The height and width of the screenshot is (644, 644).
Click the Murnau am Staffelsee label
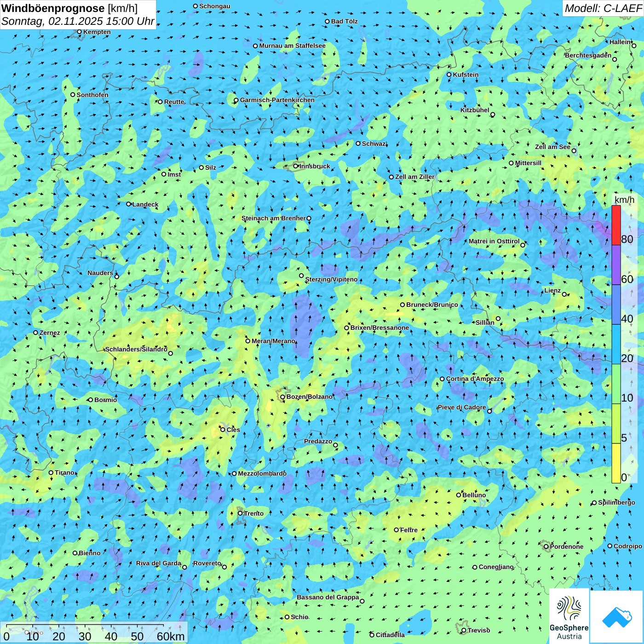tap(292, 46)
